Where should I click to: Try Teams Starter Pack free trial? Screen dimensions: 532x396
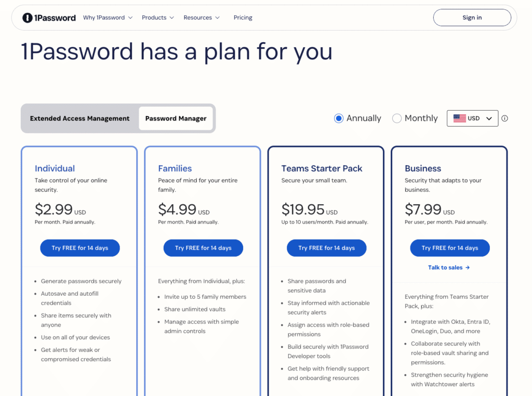(x=326, y=248)
